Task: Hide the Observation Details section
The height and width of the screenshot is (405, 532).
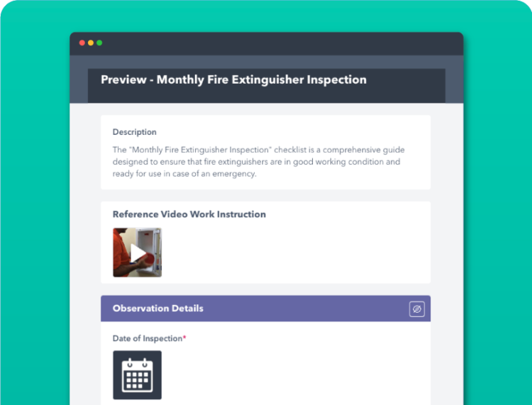Action: pos(417,309)
